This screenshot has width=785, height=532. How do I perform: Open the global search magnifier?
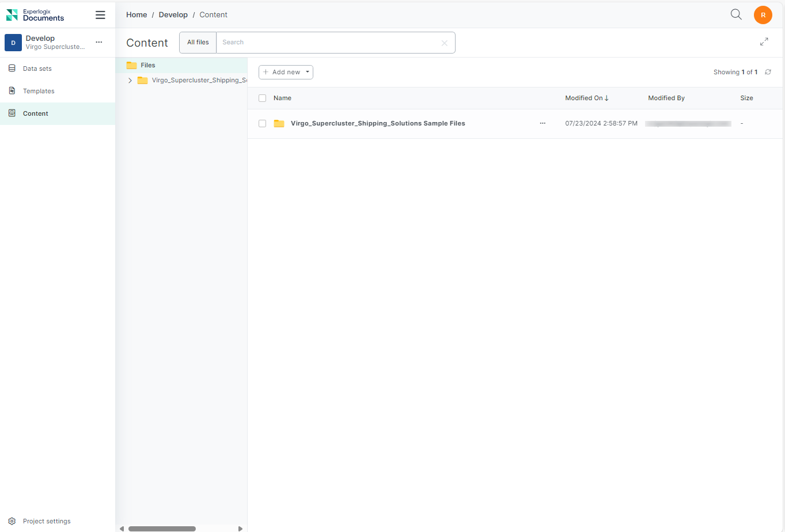736,14
